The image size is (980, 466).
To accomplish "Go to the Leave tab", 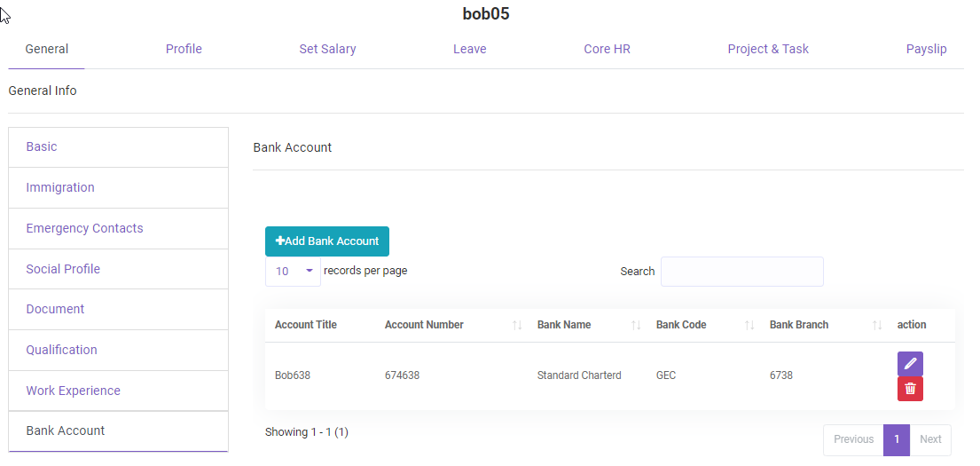I will tap(469, 49).
